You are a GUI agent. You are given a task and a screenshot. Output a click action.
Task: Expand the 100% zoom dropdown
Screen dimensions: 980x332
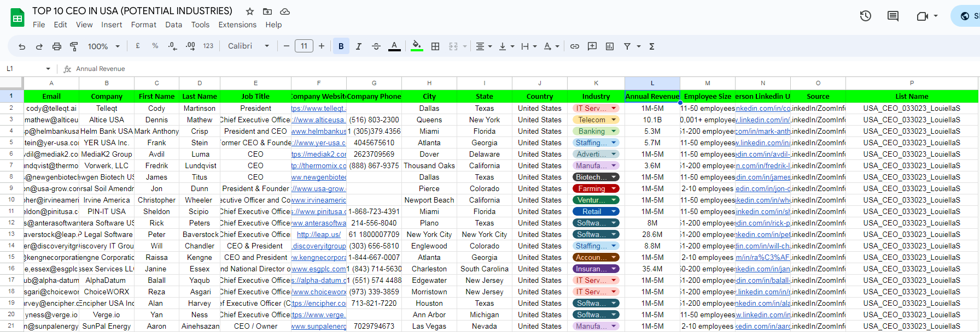pos(103,46)
